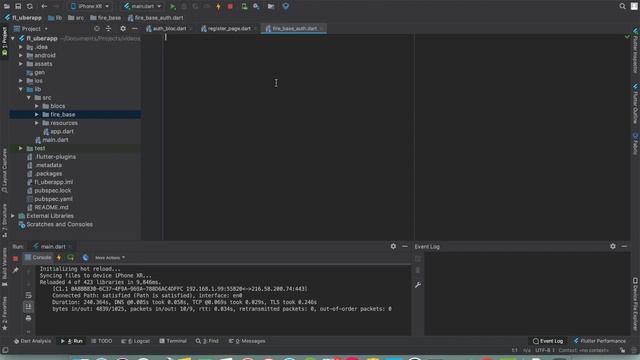Collapse the src folder arrow
Image resolution: width=640 pixels, height=360 pixels.
tap(29, 98)
